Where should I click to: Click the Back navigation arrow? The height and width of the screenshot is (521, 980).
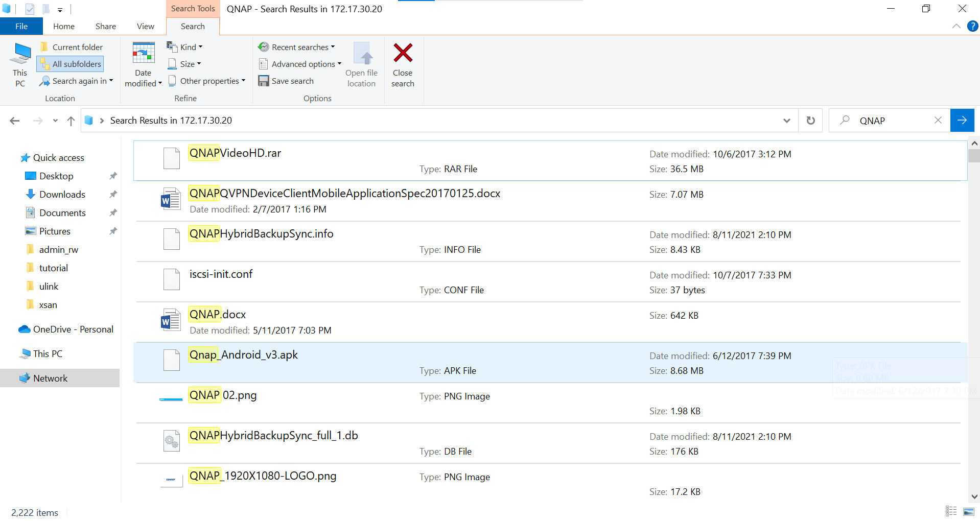click(x=15, y=121)
